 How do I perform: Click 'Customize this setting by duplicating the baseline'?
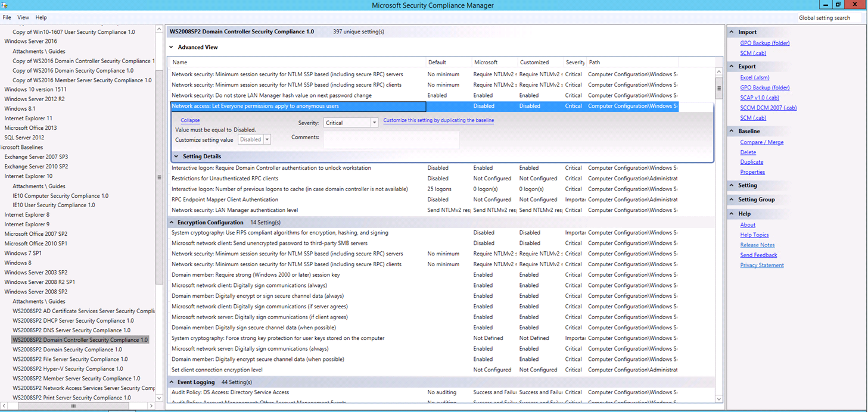tap(438, 120)
